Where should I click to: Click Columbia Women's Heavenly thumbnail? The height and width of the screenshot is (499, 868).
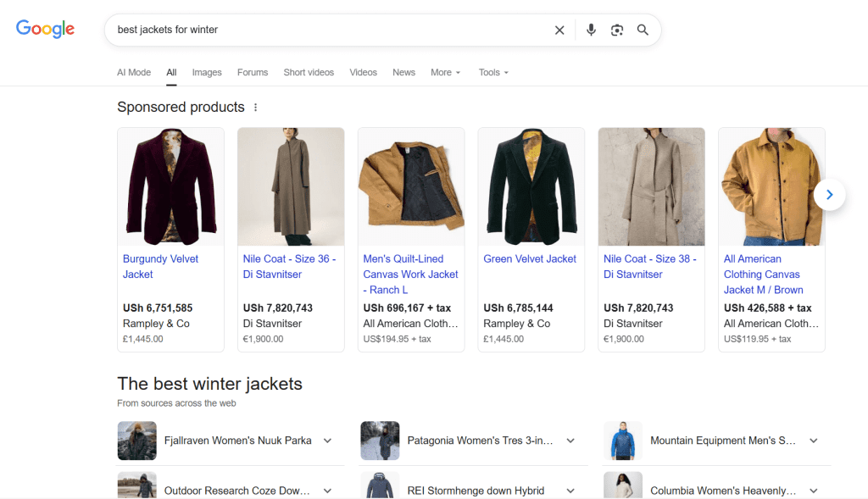click(623, 485)
